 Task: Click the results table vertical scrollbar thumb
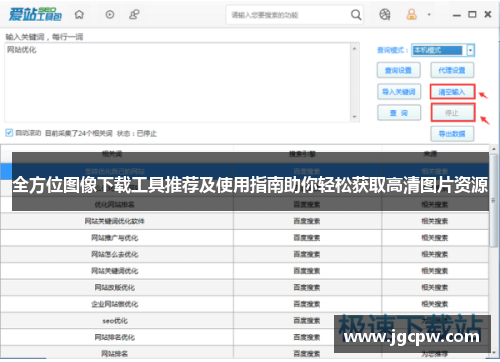[494, 200]
